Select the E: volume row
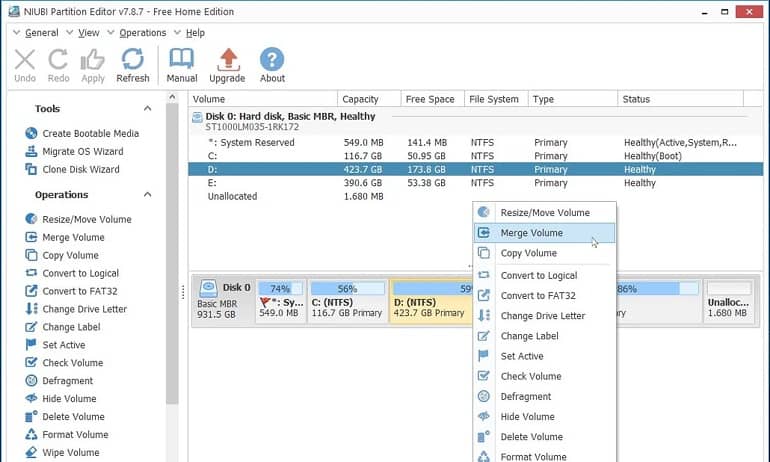The image size is (770, 462). [475, 183]
